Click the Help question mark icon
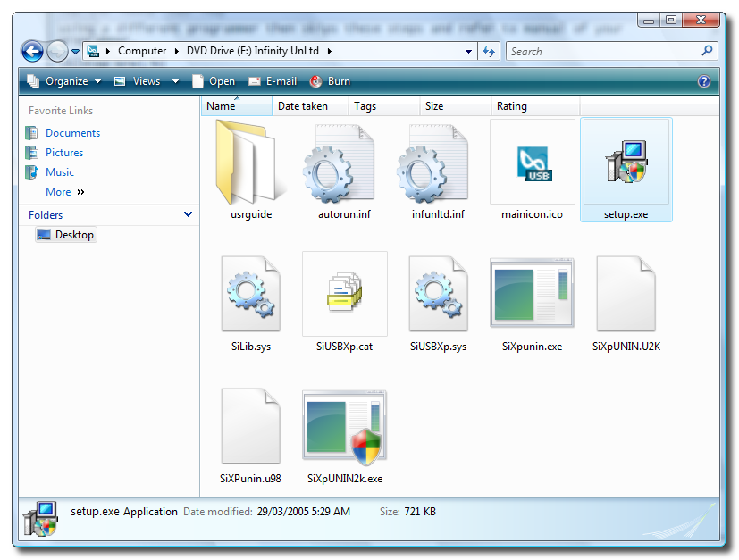Image resolution: width=739 pixels, height=560 pixels. pyautogui.click(x=704, y=81)
